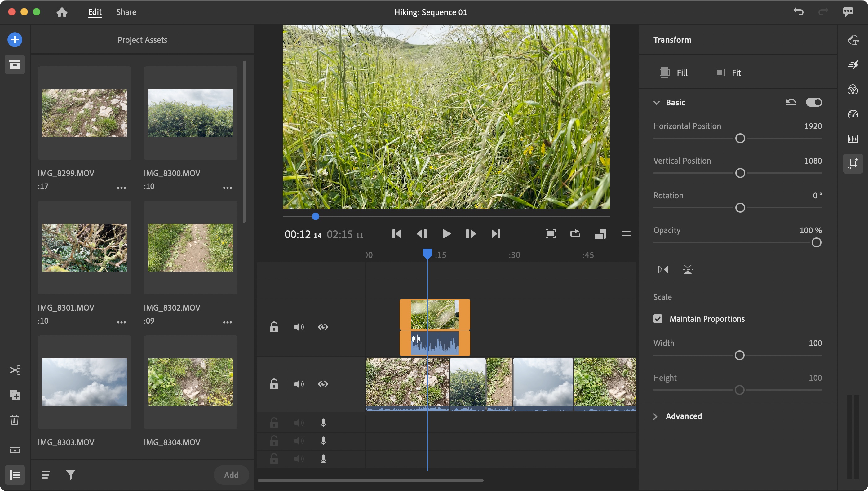Viewport: 868px width, 491px height.
Task: Open the Project Assets panel icon
Action: coord(15,64)
